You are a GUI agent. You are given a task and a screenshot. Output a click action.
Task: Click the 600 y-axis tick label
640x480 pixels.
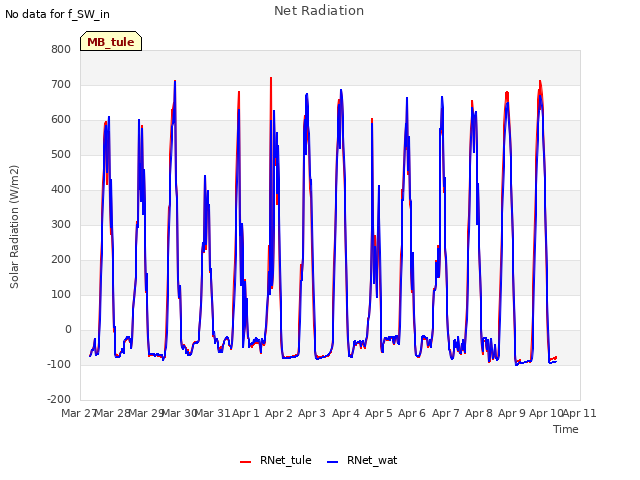pyautogui.click(x=61, y=120)
